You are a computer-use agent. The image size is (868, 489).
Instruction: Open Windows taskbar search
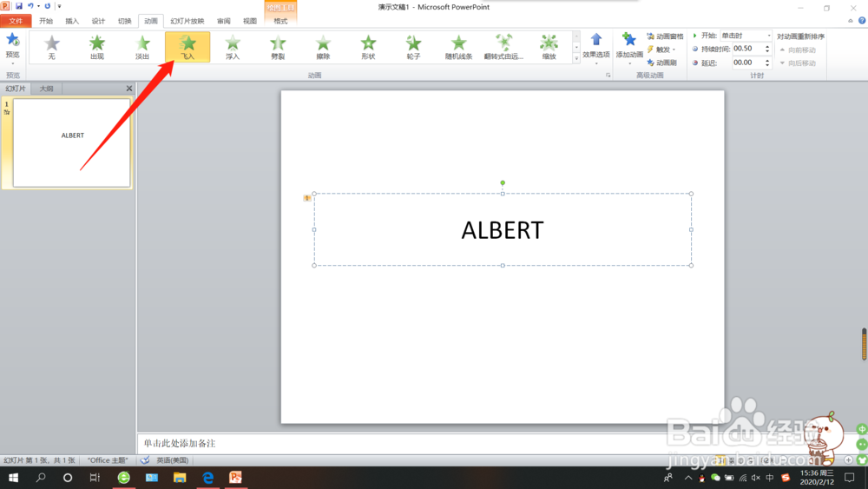click(x=41, y=478)
